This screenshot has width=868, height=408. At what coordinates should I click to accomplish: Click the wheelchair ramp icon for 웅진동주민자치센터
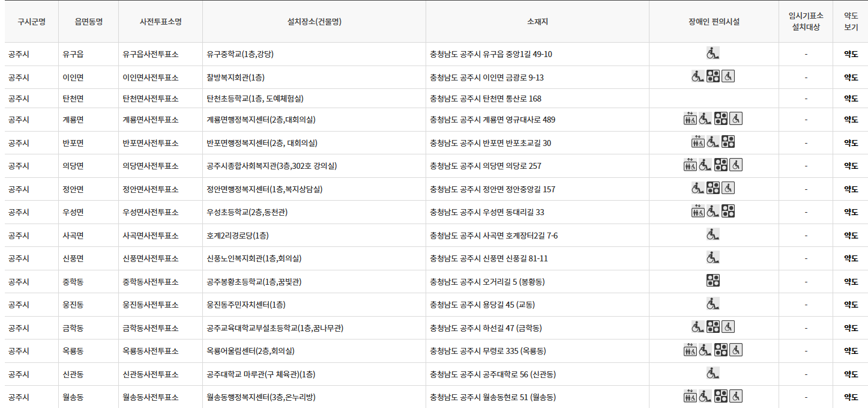coord(713,304)
